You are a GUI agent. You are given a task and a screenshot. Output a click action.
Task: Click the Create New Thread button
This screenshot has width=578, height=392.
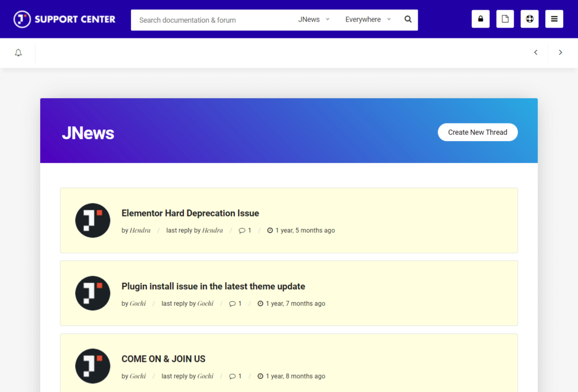coord(478,132)
